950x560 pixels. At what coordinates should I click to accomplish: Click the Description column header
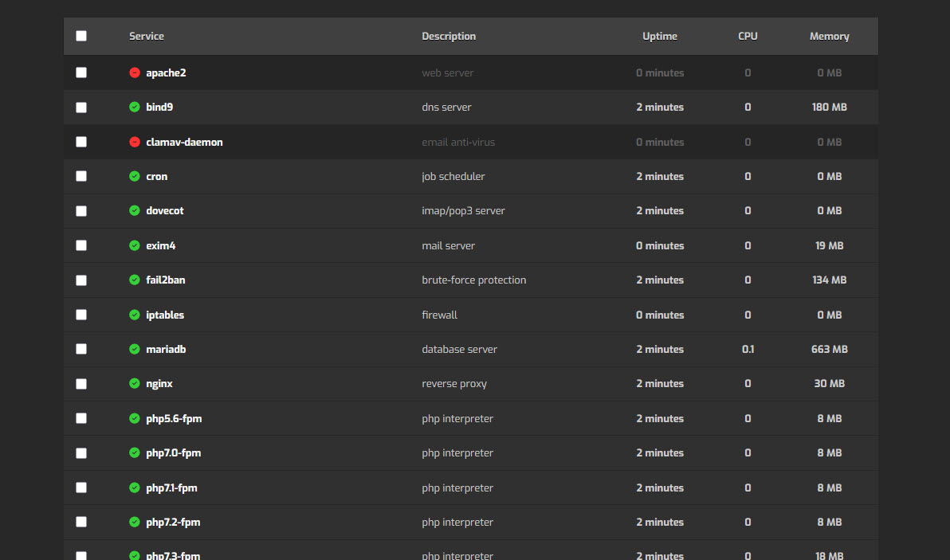449,37
